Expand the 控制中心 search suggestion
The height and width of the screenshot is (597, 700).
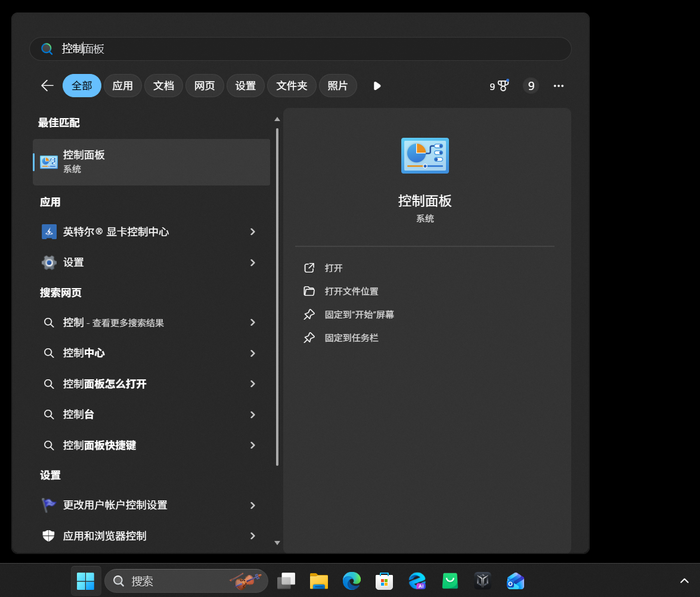click(x=252, y=353)
